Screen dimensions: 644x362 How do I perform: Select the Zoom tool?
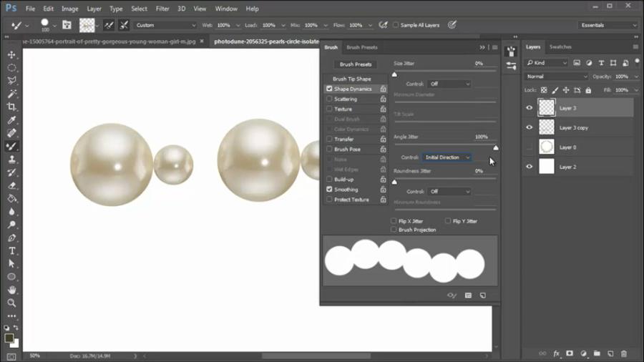click(x=11, y=303)
